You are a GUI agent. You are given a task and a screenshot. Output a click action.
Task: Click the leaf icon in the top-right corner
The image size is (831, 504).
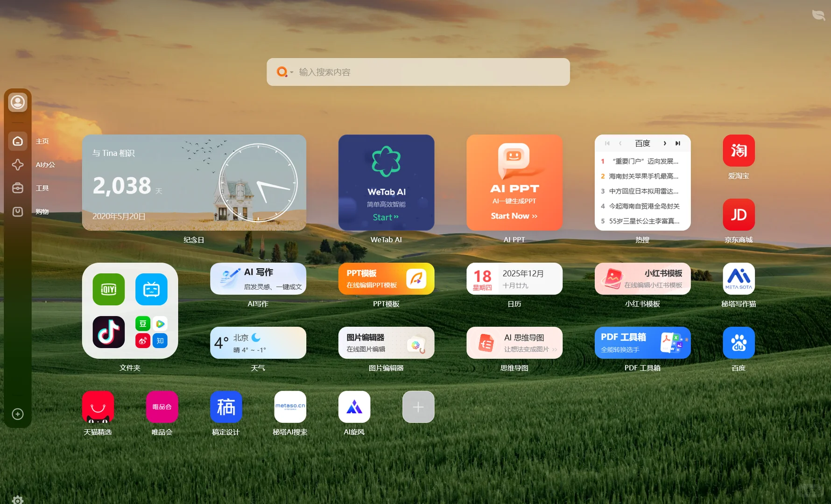click(x=818, y=15)
